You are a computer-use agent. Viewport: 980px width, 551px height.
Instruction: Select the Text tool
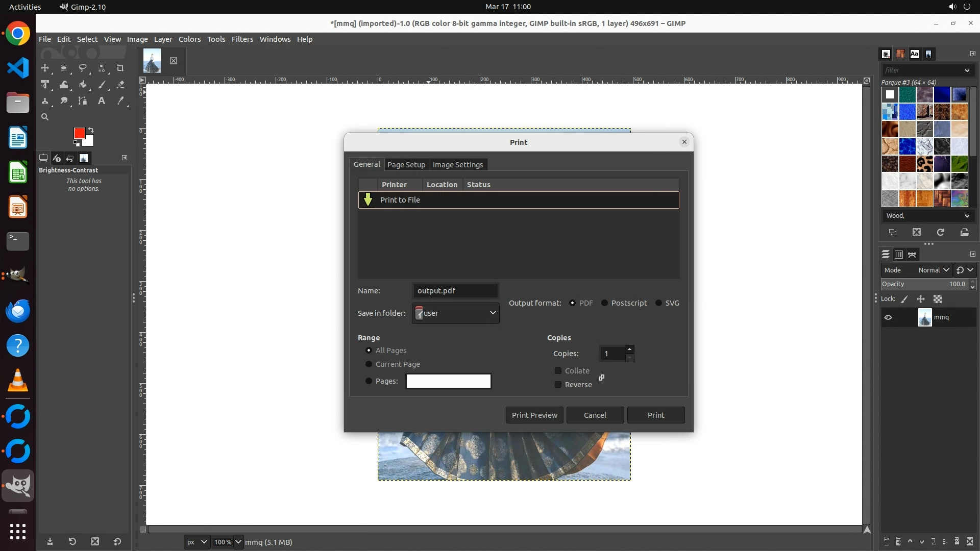point(102,101)
